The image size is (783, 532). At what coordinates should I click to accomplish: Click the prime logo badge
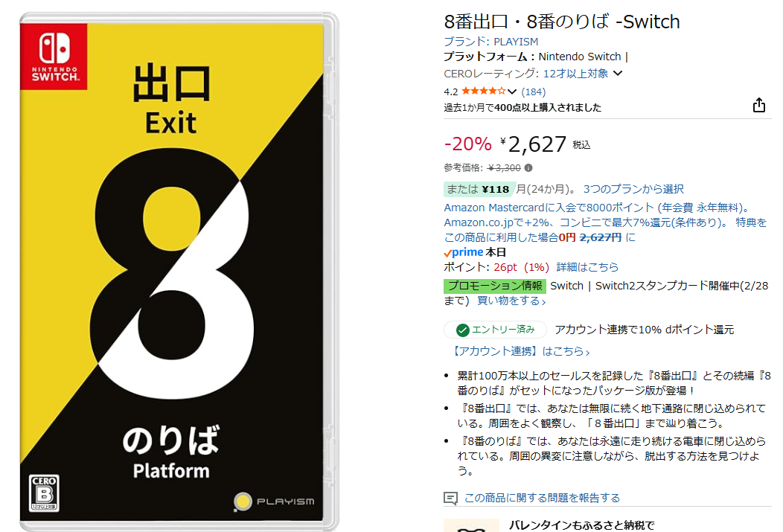464,252
